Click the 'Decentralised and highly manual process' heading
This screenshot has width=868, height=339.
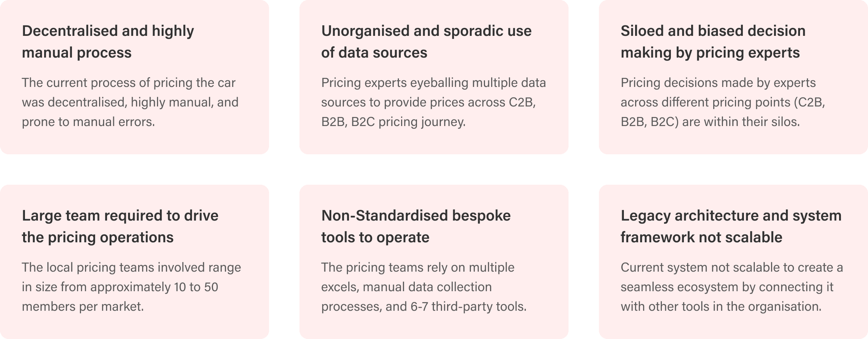108,42
